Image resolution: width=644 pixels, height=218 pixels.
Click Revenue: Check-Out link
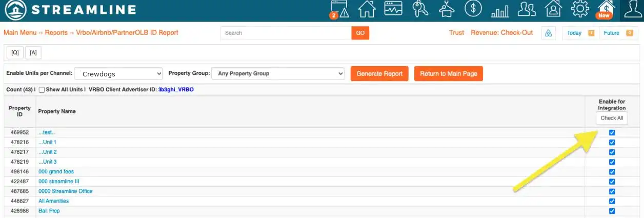[502, 32]
